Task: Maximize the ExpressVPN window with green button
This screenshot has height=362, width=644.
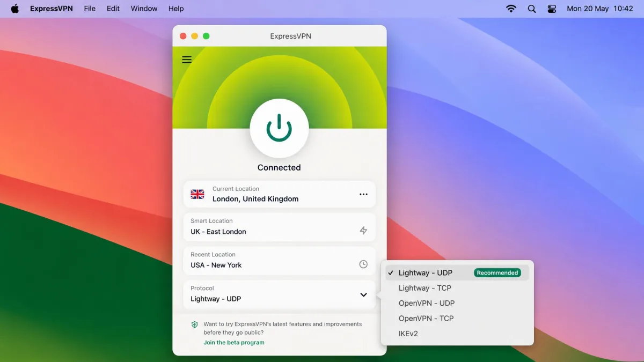Action: [x=206, y=36]
